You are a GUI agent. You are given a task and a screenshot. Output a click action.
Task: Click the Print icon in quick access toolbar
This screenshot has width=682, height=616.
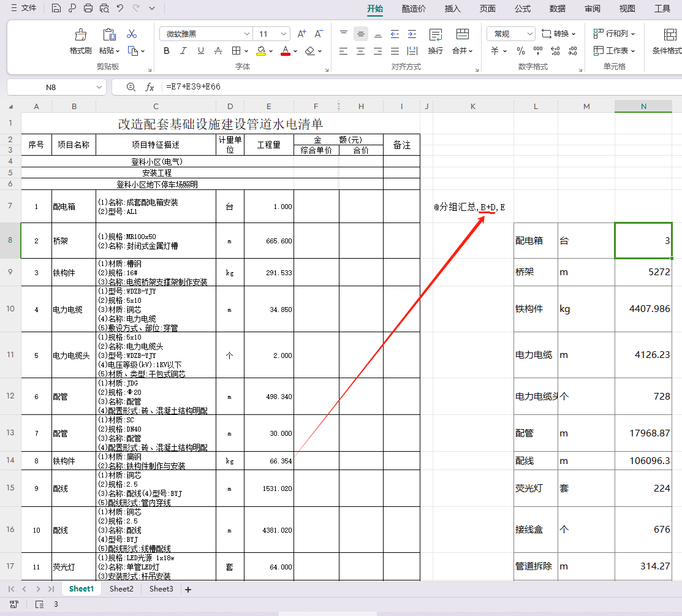click(88, 9)
